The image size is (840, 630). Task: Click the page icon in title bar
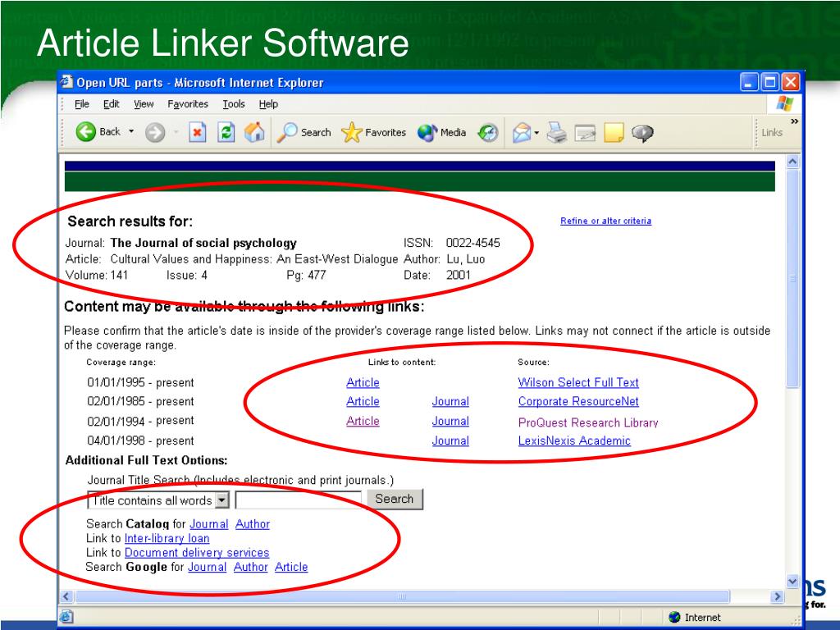pyautogui.click(x=66, y=82)
